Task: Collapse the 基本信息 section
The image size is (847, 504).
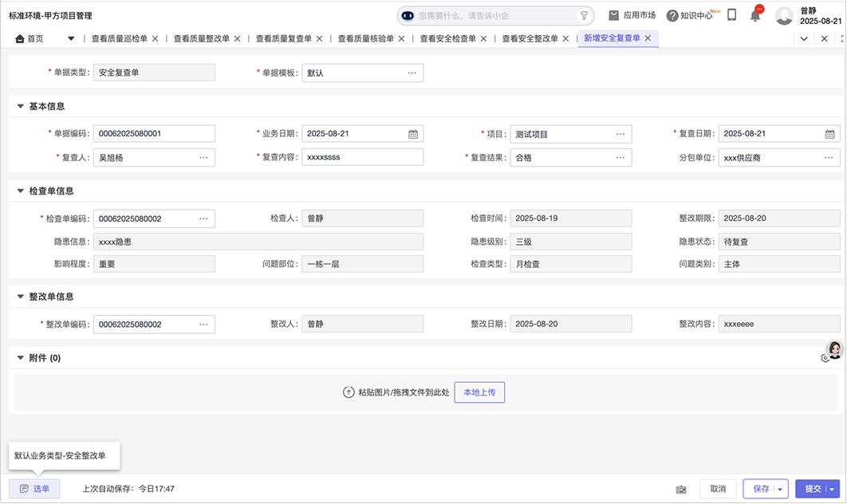Action: (21, 106)
